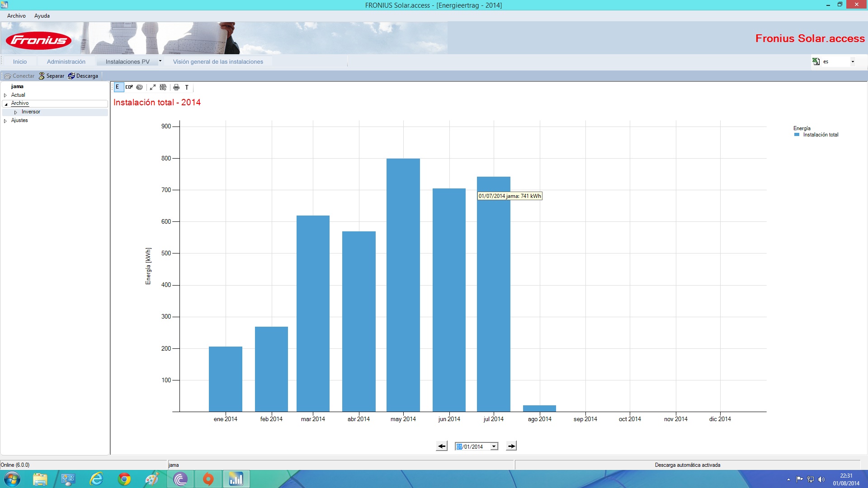The image size is (868, 488).
Task: Expand the Ajustes tree node
Action: pyautogui.click(x=5, y=121)
